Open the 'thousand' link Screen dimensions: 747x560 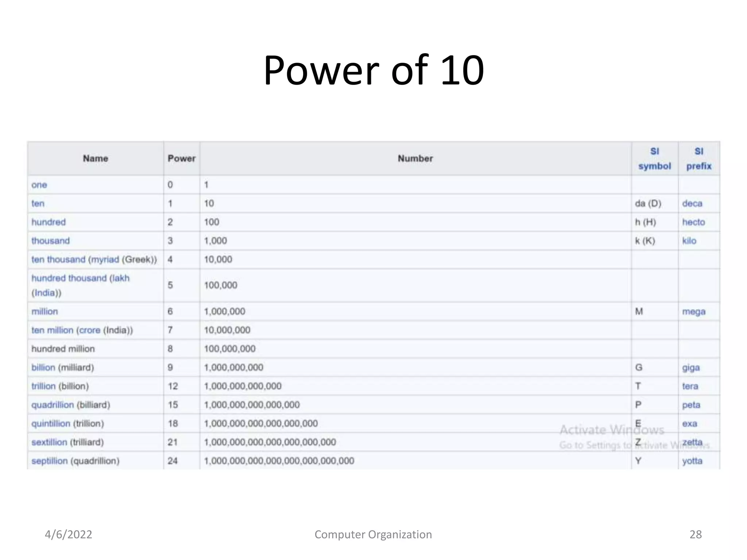[50, 241]
